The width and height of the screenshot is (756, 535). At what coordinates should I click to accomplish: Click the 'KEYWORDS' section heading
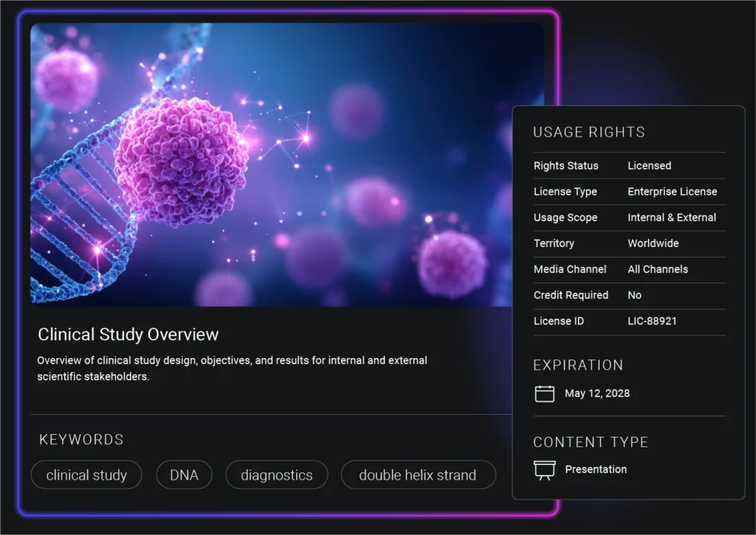(x=81, y=440)
